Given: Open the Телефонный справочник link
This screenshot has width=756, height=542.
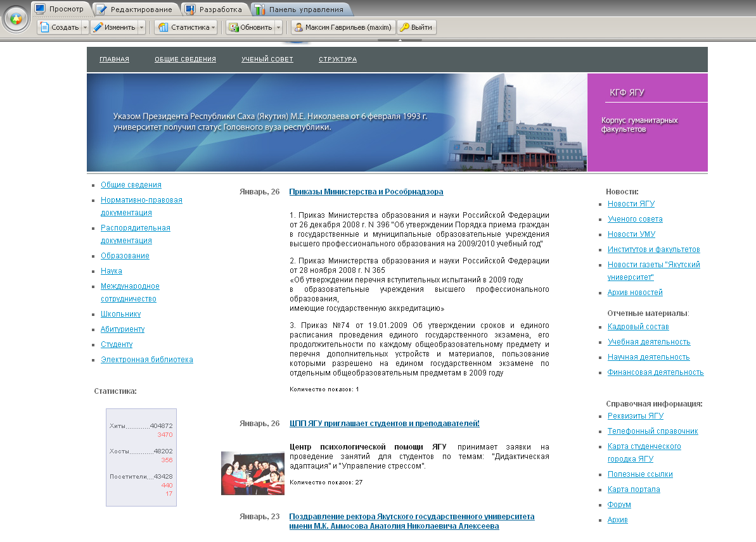Looking at the screenshot, I should pyautogui.click(x=653, y=431).
